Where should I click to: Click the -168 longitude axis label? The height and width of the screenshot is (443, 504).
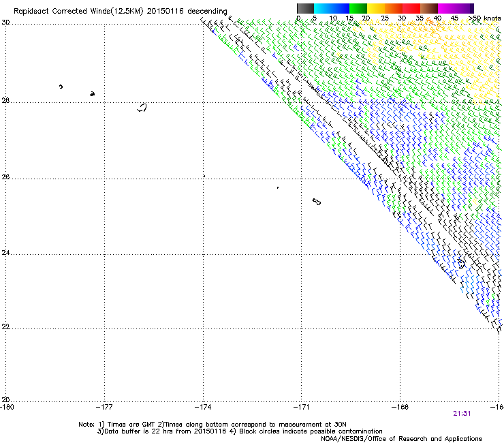point(400,408)
